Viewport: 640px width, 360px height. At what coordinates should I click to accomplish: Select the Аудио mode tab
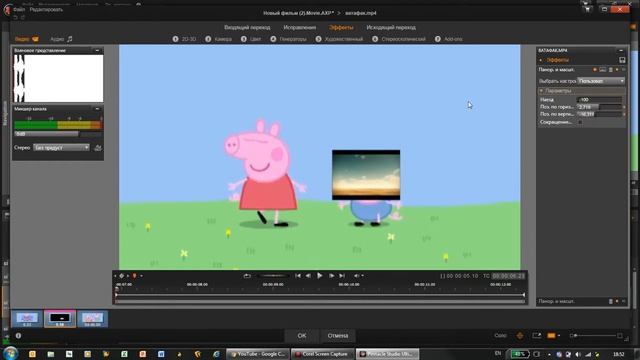(x=61, y=39)
